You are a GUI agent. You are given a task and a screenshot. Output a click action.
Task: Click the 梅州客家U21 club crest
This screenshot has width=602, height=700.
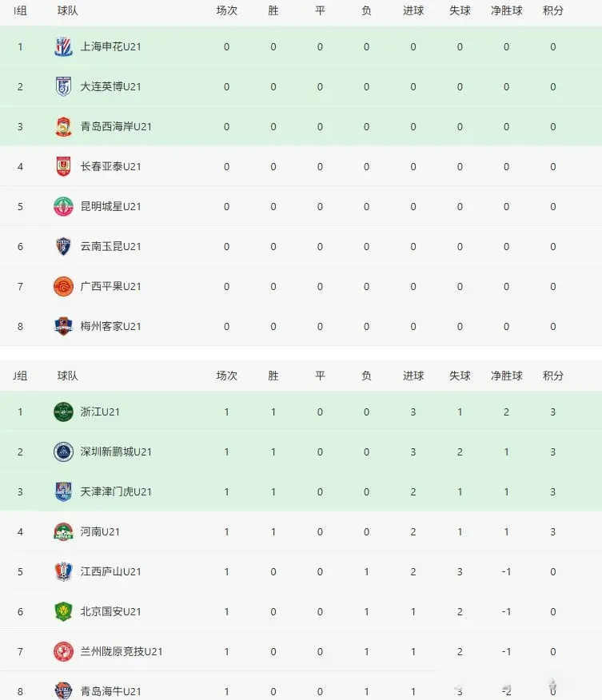tap(63, 326)
